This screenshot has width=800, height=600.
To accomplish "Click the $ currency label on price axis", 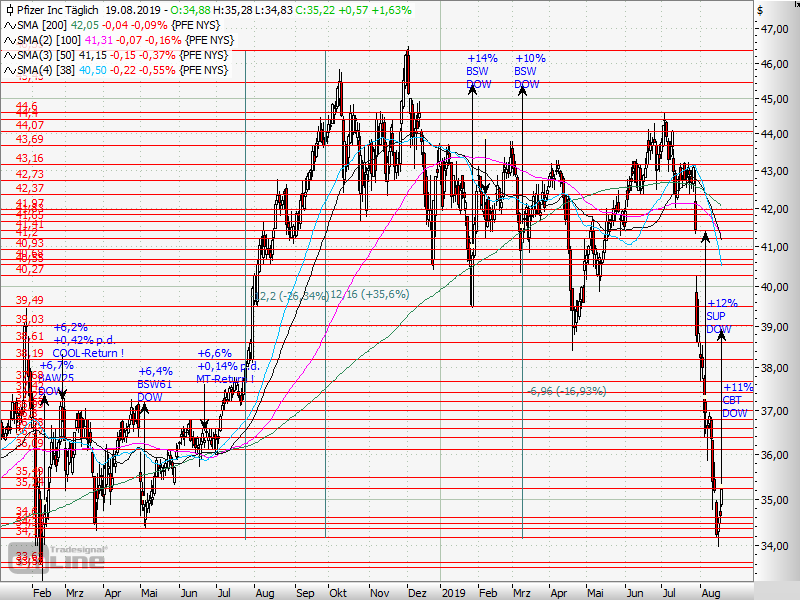I will click(760, 11).
